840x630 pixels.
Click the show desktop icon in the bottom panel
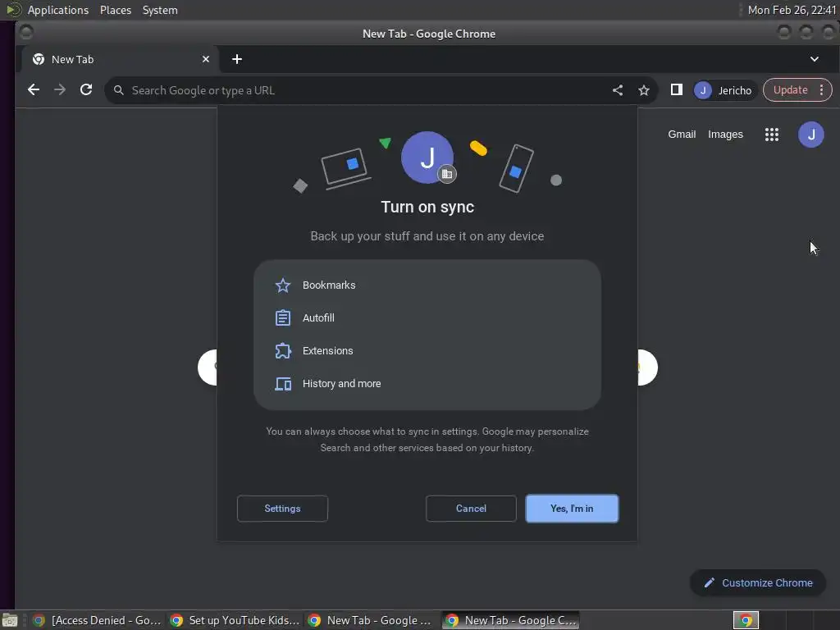[x=10, y=620]
